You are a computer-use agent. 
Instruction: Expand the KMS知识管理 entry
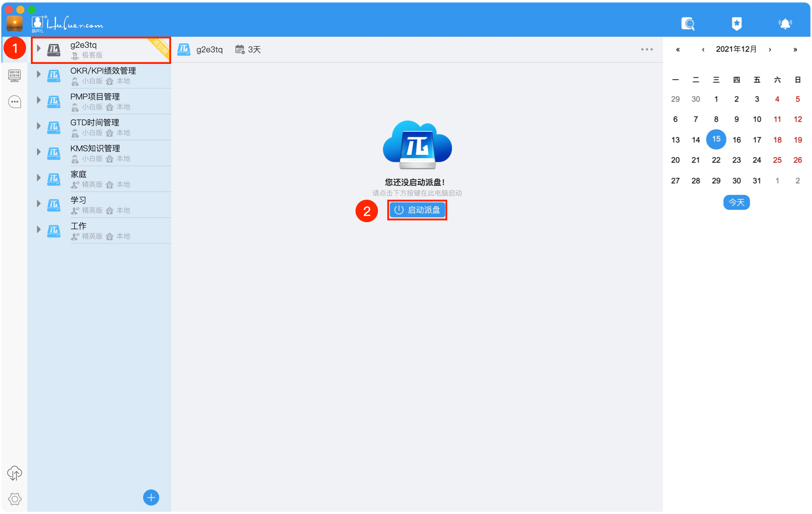coord(39,152)
